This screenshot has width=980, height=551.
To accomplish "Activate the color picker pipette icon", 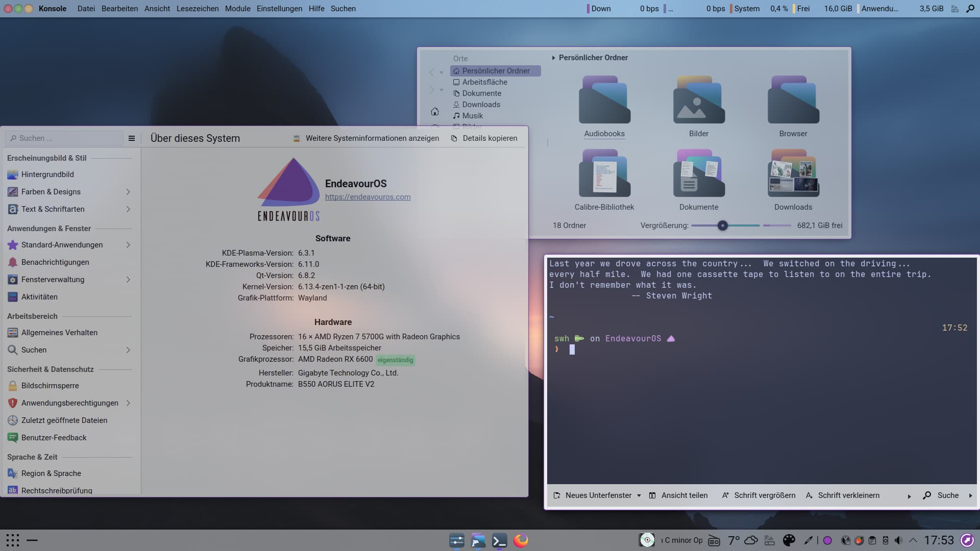I will [x=808, y=540].
